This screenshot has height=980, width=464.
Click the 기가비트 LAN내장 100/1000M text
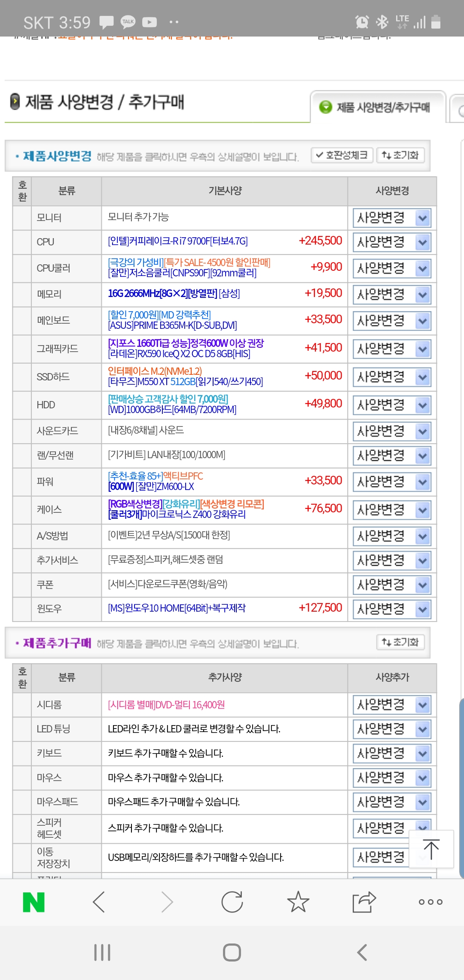click(166, 455)
